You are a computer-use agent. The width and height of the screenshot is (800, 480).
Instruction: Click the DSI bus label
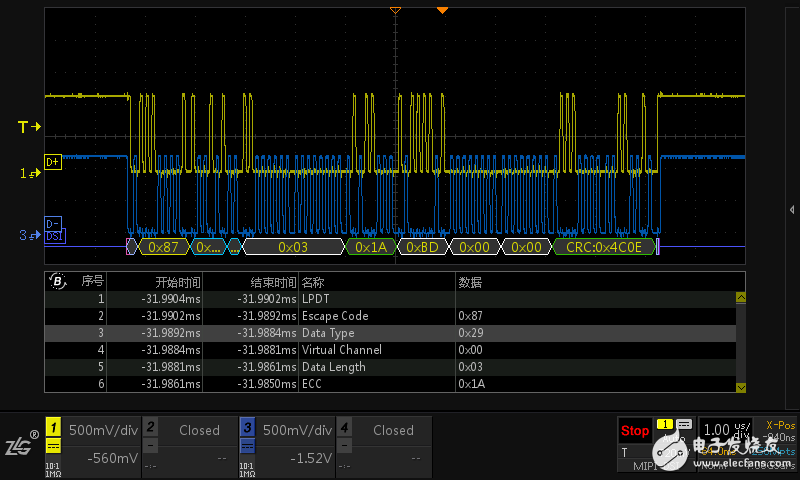tap(54, 236)
